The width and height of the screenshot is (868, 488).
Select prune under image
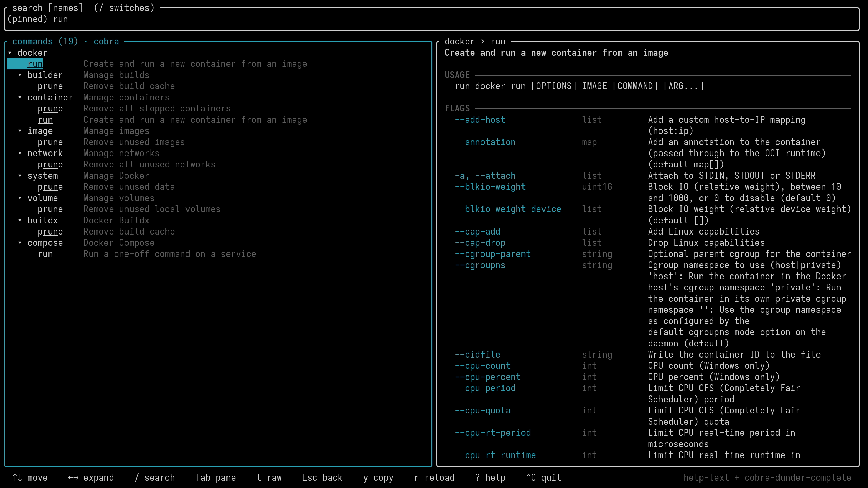(50, 142)
